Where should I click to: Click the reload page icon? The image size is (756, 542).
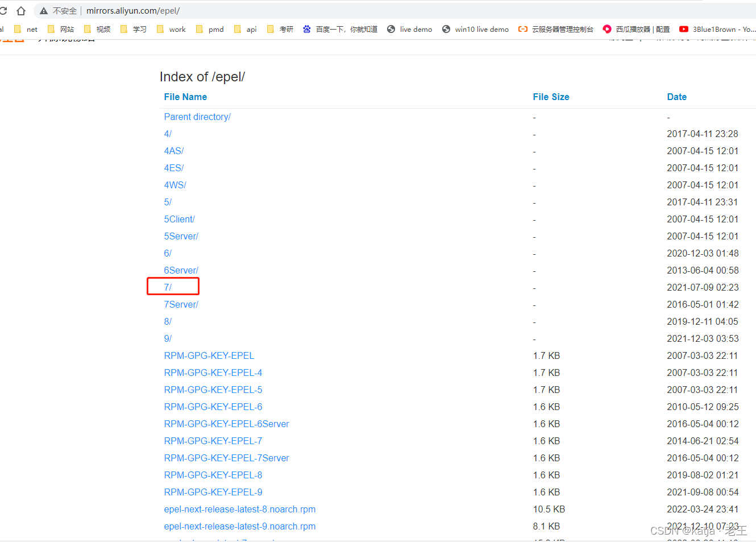pos(3,11)
